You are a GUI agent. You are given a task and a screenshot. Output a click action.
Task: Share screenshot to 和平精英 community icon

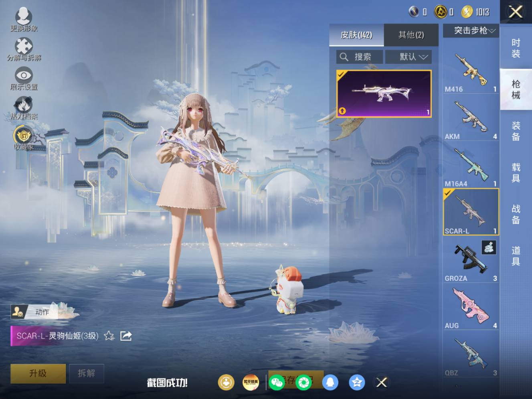pyautogui.click(x=251, y=382)
